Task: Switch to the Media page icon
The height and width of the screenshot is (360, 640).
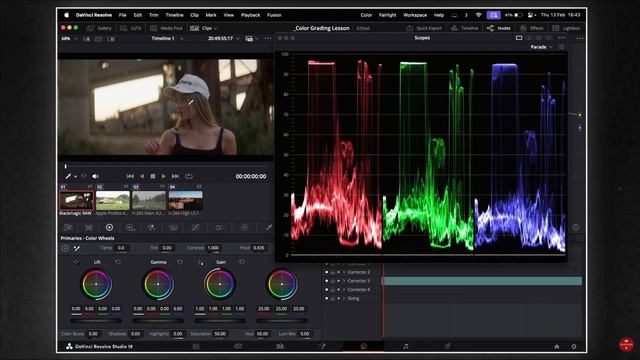Action: point(196,346)
